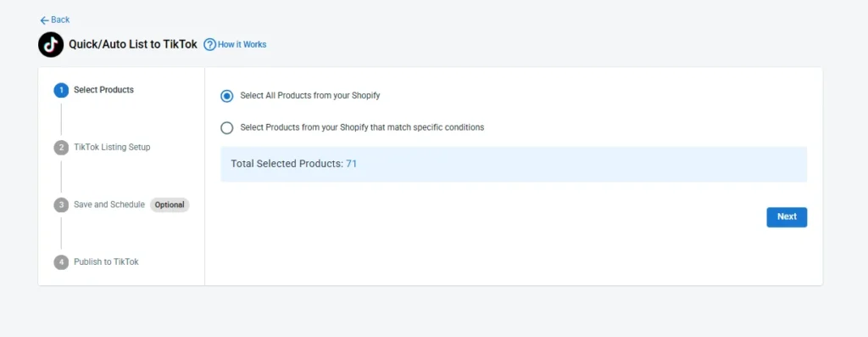The height and width of the screenshot is (337, 868).
Task: Open step 2 TikTok Listing Setup
Action: tap(112, 148)
